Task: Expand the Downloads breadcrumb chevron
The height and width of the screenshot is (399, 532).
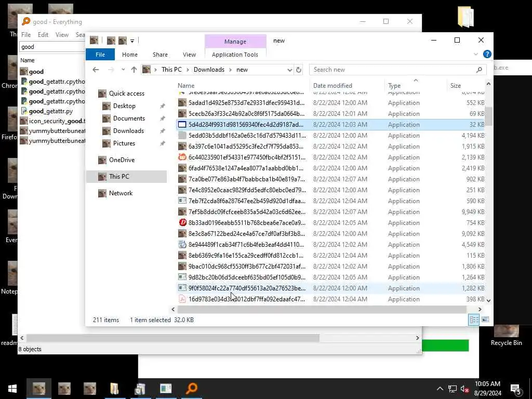Action: [230, 70]
